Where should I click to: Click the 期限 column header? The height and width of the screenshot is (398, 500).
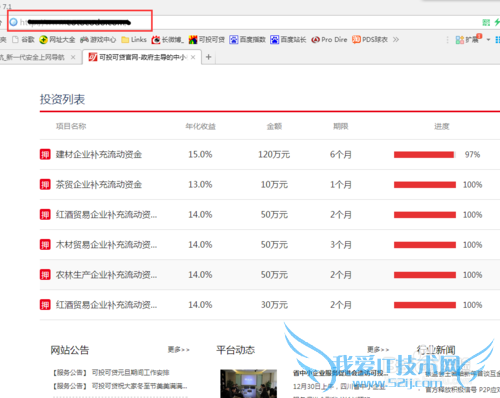tap(341, 126)
